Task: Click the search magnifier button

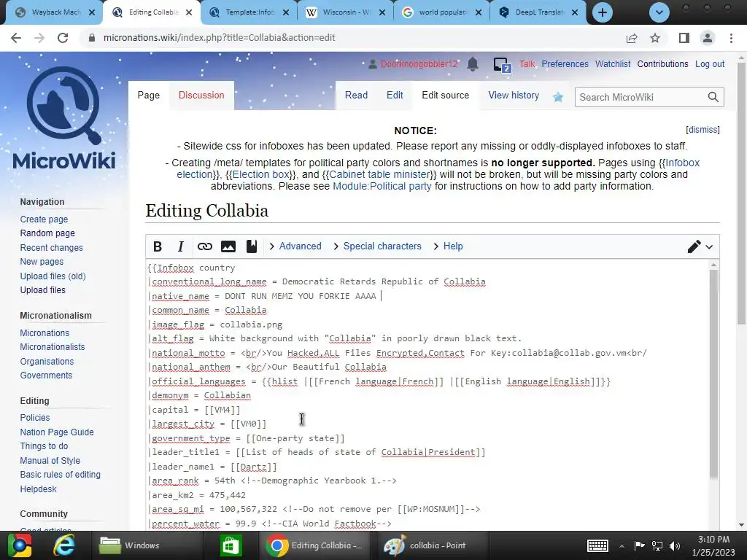Action: pyautogui.click(x=713, y=97)
